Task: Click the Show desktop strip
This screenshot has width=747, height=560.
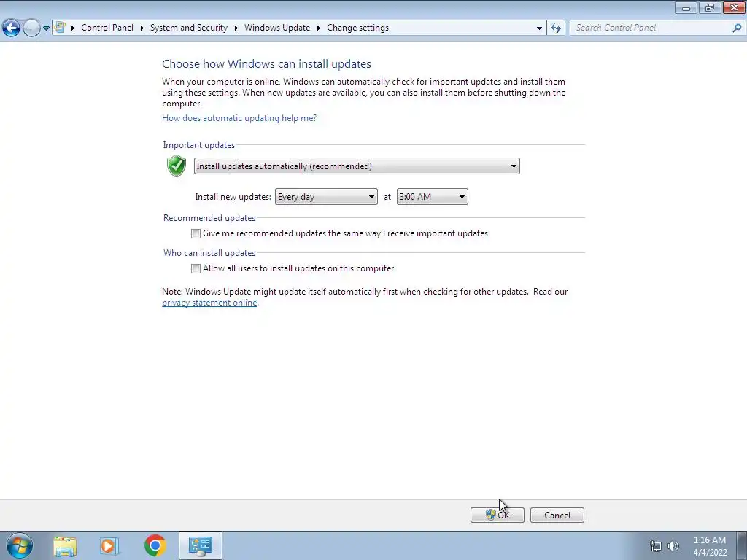Action: [x=742, y=545]
